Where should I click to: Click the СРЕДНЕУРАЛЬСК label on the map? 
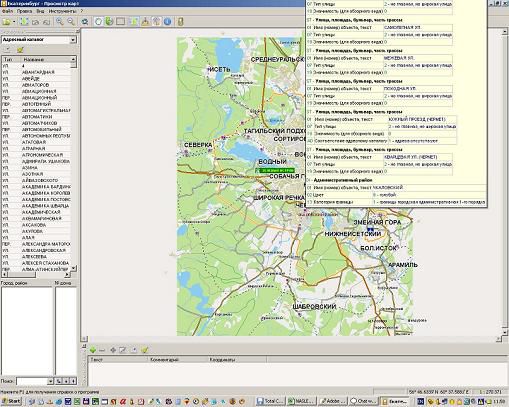277,59
